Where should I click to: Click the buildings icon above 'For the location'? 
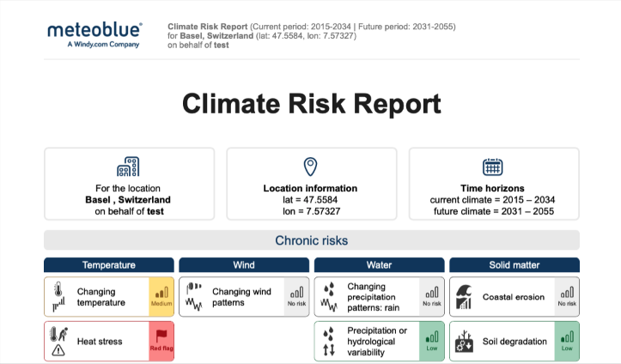[x=128, y=167]
